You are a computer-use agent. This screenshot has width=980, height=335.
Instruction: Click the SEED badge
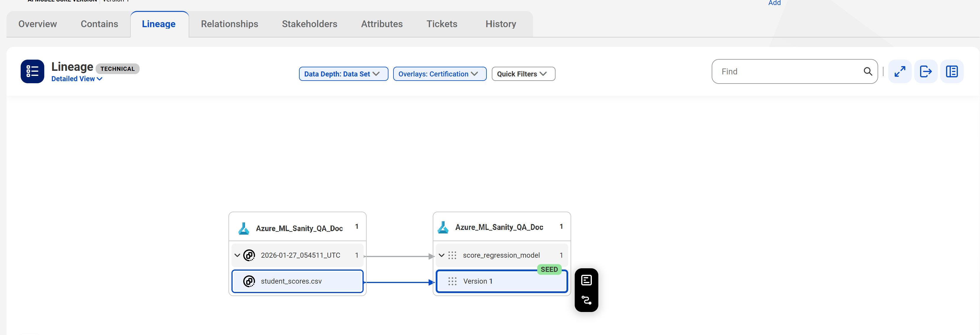[x=549, y=269]
